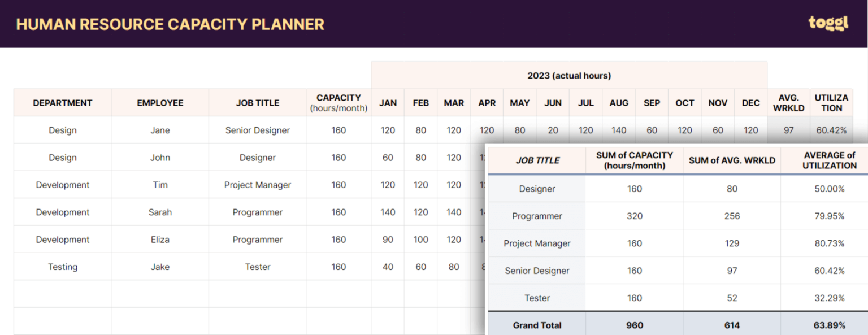868x335 pixels.
Task: Click the JOB TITLE column header
Action: [257, 103]
